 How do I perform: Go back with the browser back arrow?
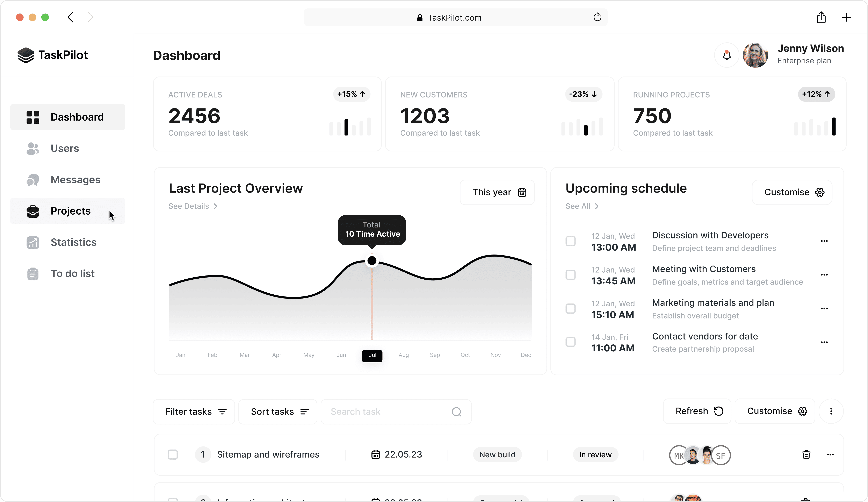pyautogui.click(x=71, y=17)
